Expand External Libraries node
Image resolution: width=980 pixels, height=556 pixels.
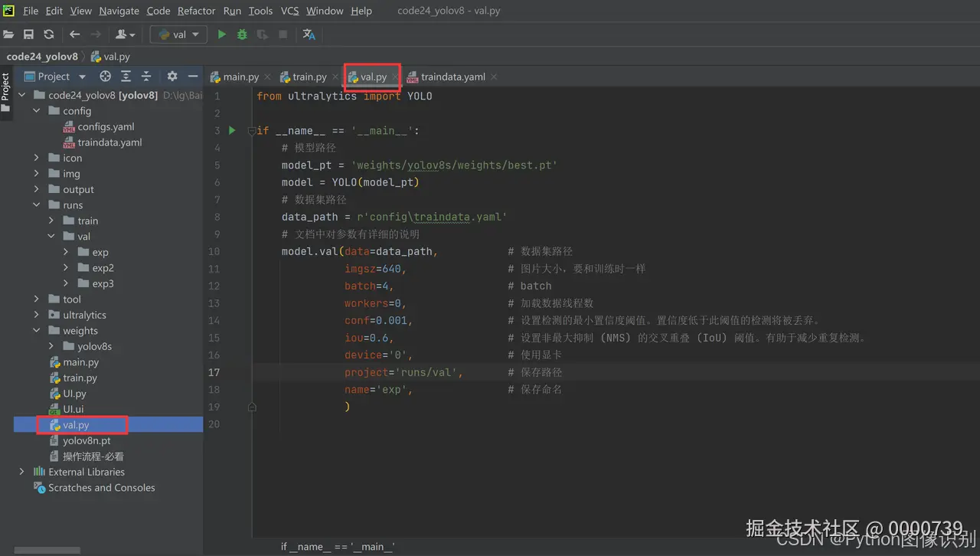pyautogui.click(x=21, y=472)
